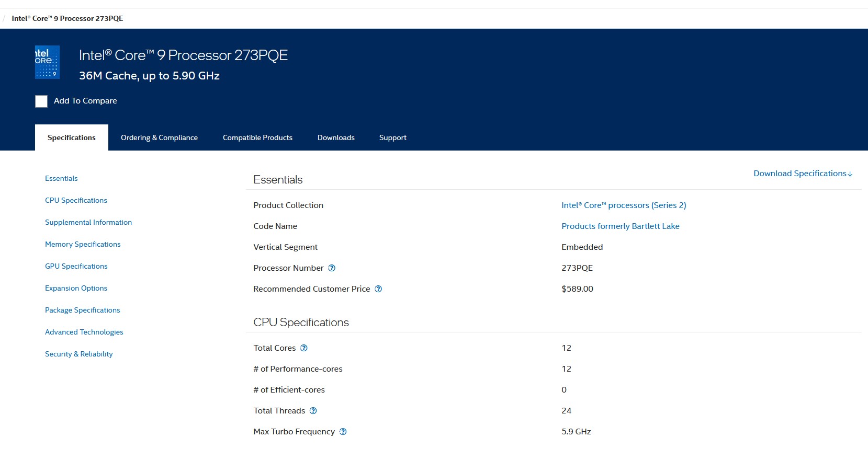The image size is (868, 449).
Task: Open help icon next to Recommended Customer Price
Action: point(378,289)
